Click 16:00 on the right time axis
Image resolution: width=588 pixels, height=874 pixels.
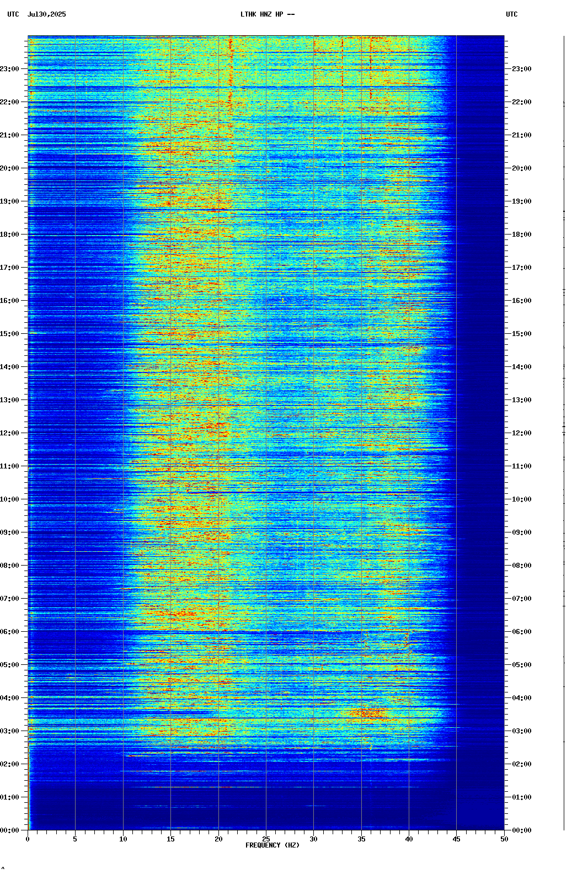click(x=522, y=301)
